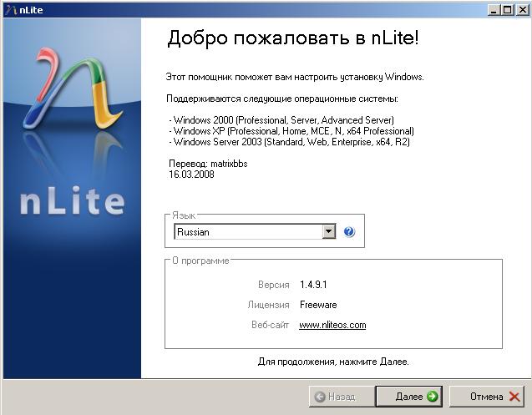Open the www.nliteos.com link
Image resolution: width=532 pixels, height=415 pixels.
coord(332,325)
